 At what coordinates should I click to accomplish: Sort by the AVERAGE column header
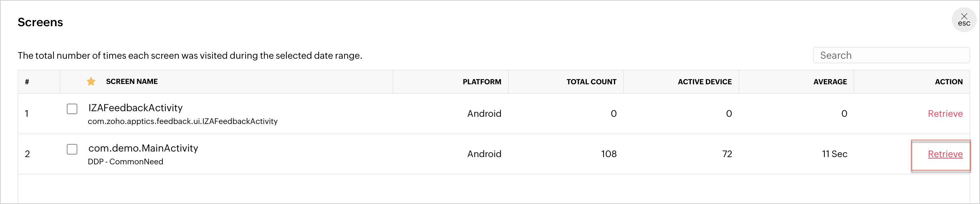tap(830, 82)
